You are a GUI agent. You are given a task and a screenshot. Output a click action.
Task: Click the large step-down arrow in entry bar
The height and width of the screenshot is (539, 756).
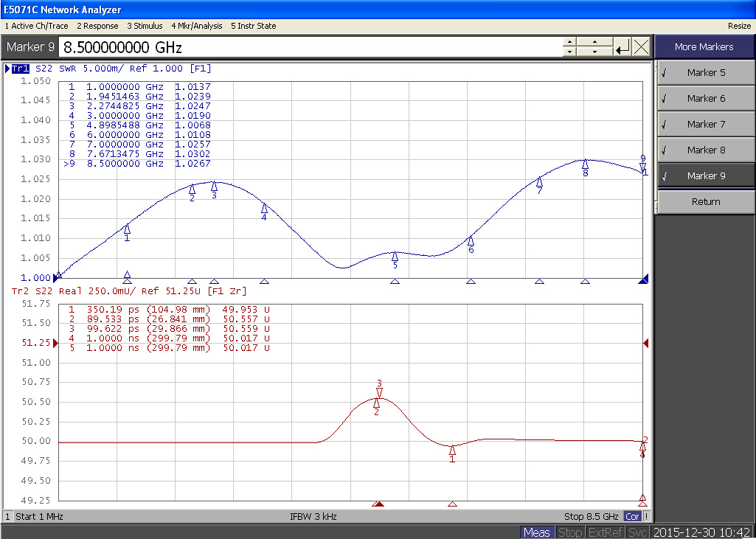(595, 52)
